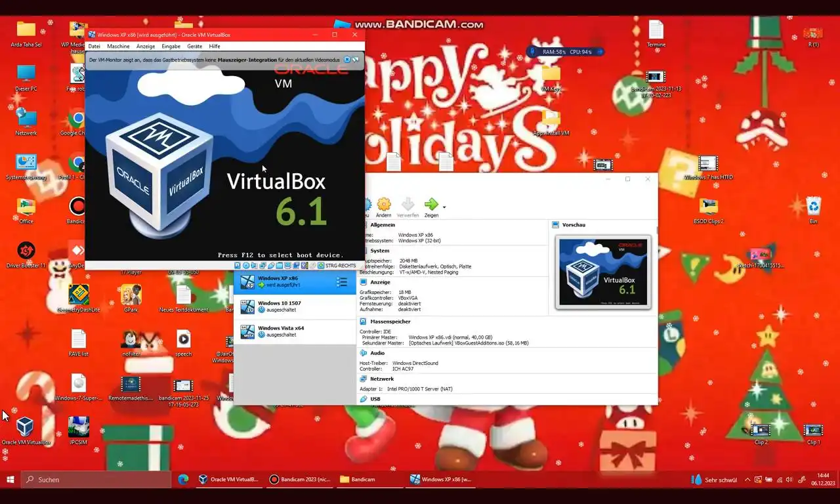Click the optical drive icon in VM status bar
Viewport: 840px width, 504px height.
coord(246,266)
